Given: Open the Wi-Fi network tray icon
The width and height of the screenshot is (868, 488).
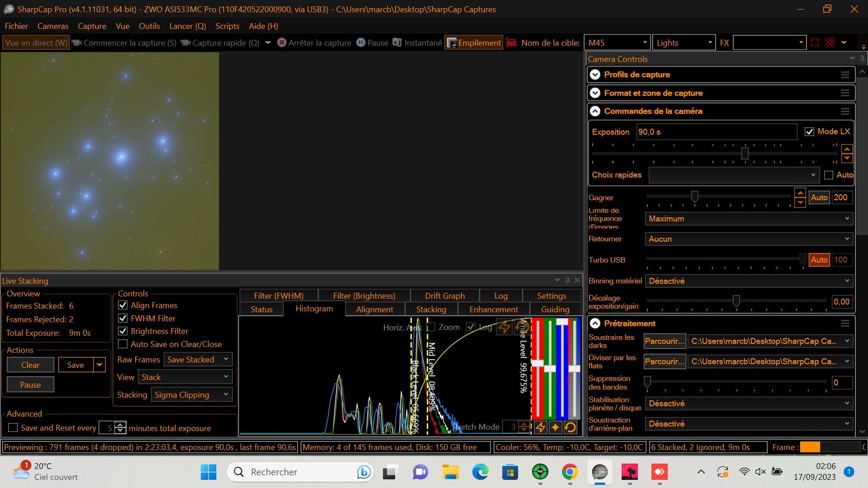Looking at the screenshot, I should 744,472.
